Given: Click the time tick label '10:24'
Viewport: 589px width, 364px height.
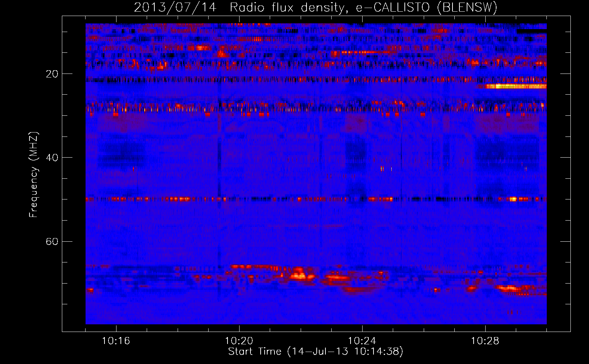Looking at the screenshot, I should [x=362, y=341].
